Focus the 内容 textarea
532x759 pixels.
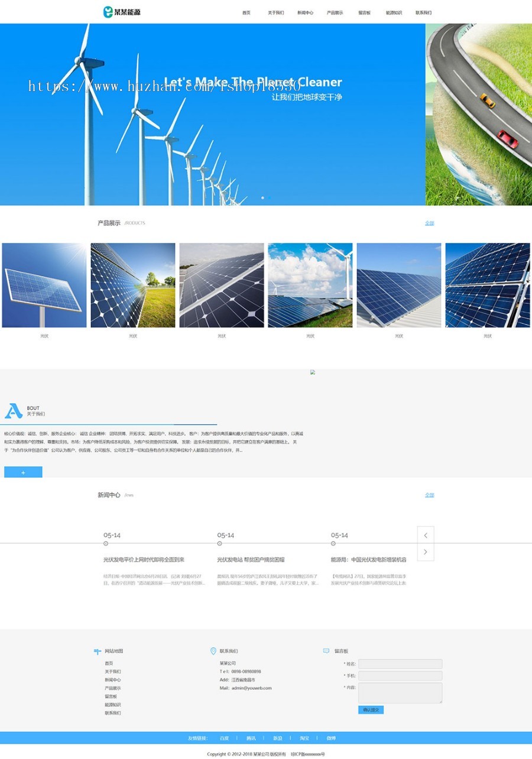[x=400, y=693]
